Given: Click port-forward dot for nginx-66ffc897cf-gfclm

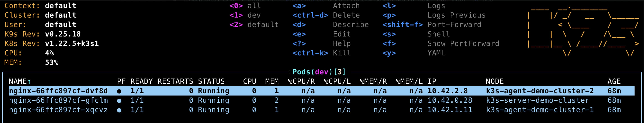Looking at the screenshot, I should click(119, 101).
